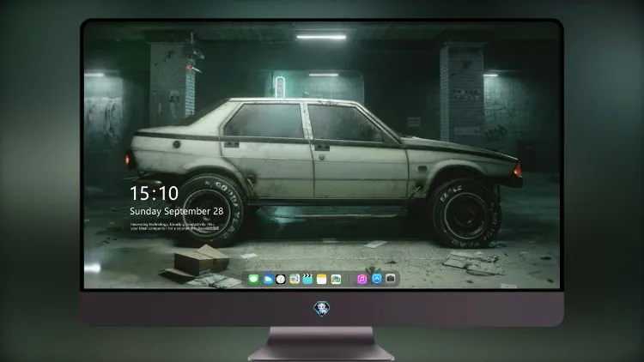Click the logo on the monitor chin
This screenshot has height=362, width=644.
pyautogui.click(x=322, y=309)
